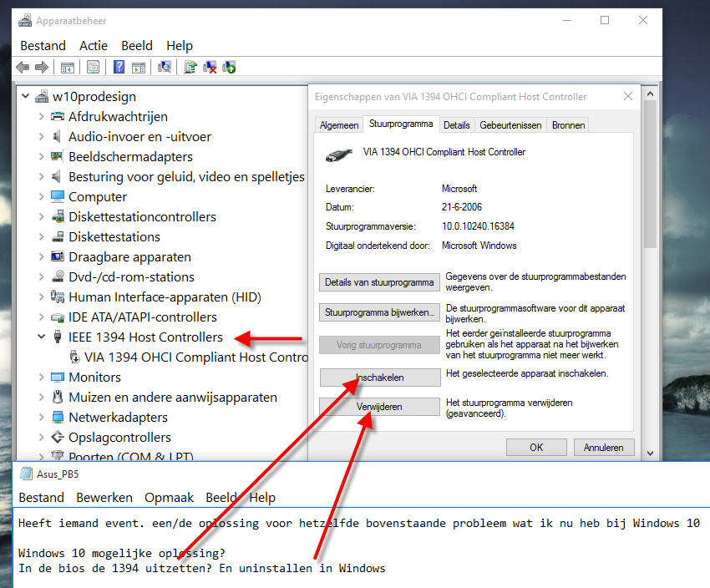Image resolution: width=710 pixels, height=588 pixels.
Task: Collapse the w10prodesign root node
Action: (x=26, y=96)
